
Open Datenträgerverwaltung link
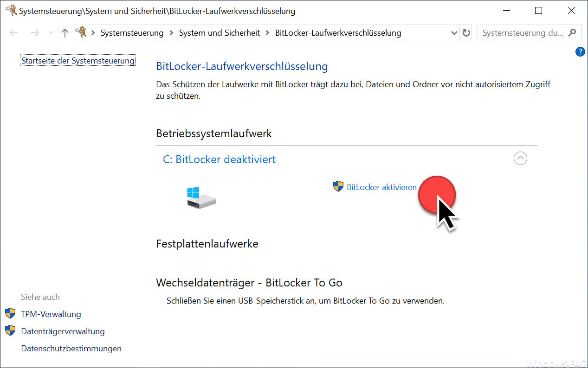click(63, 331)
